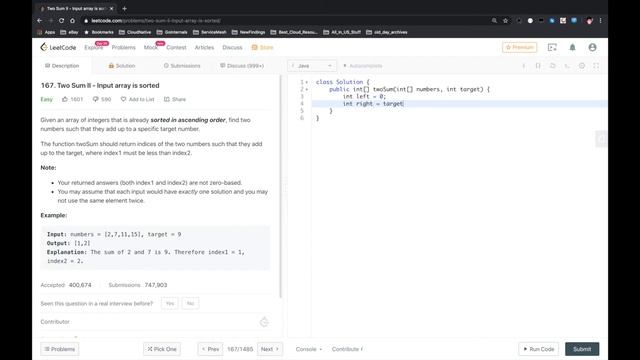
Task: Click the LeetCode logo
Action: tap(58, 47)
